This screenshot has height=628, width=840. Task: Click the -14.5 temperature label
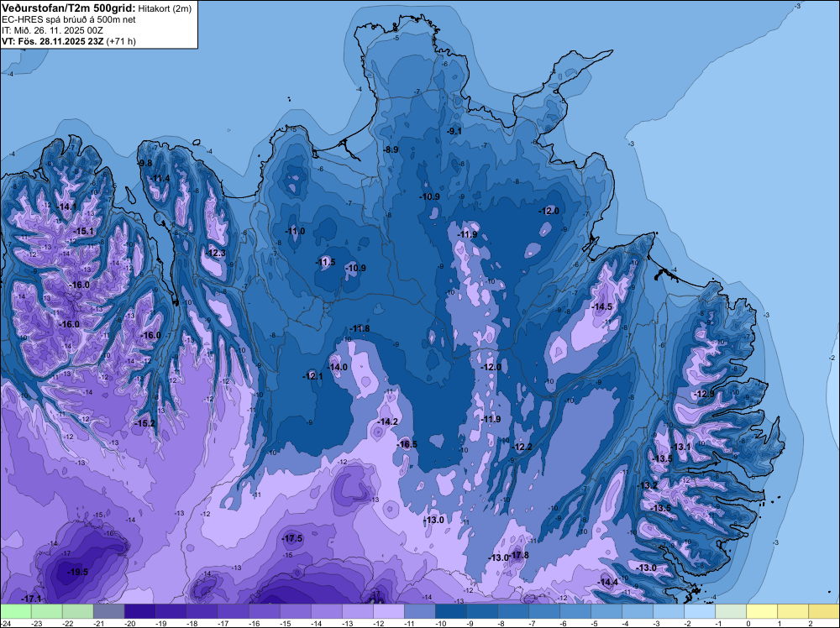coord(601,306)
